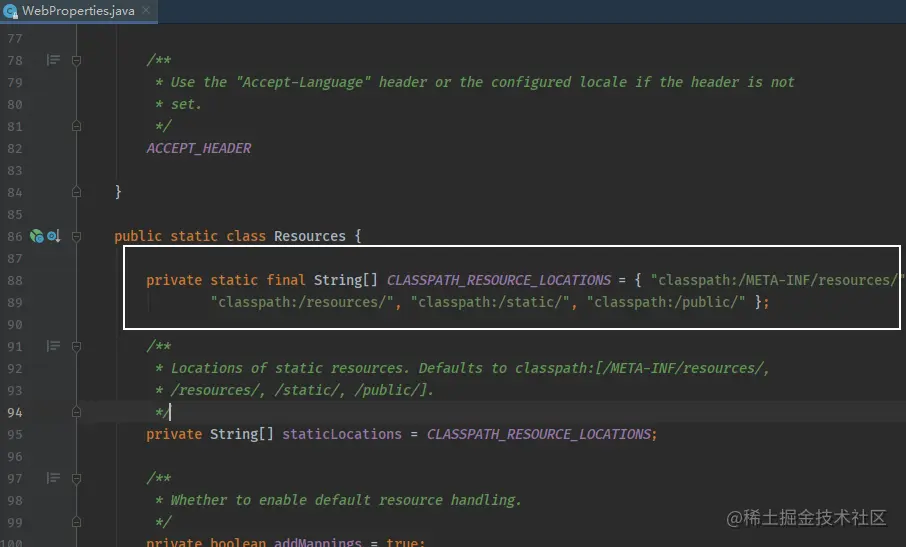Click the "classpath:/META-INF/resources/" string literal
Screen dimensions: 906x547
pyautogui.click(x=777, y=280)
